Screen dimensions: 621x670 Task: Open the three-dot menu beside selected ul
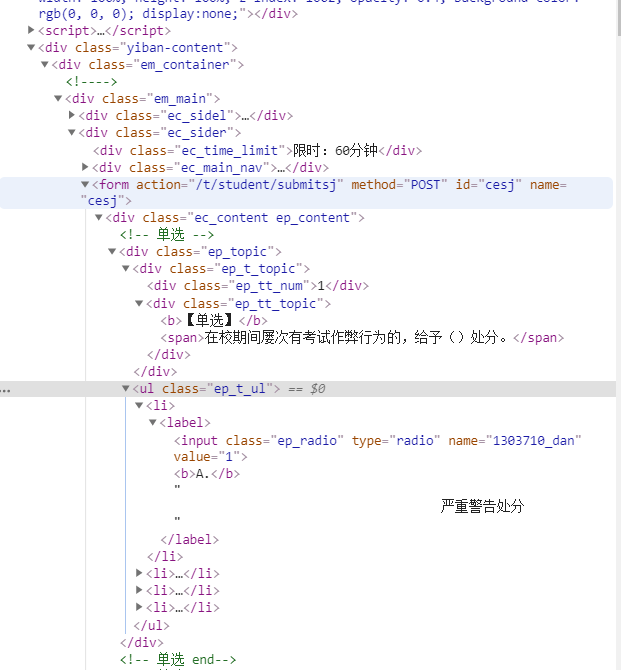tap(5, 390)
